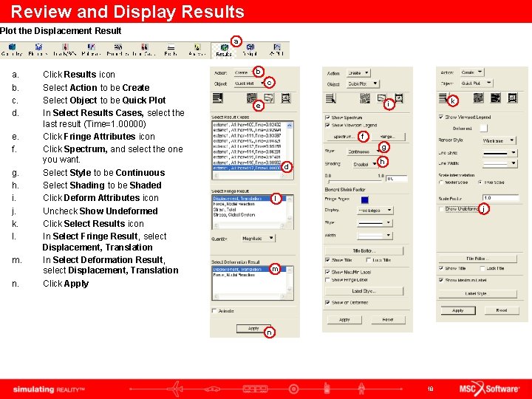This screenshot has width=532, height=399.
Task: Click the Label Style... button in the Show Undeformed panel
Action: click(x=478, y=293)
